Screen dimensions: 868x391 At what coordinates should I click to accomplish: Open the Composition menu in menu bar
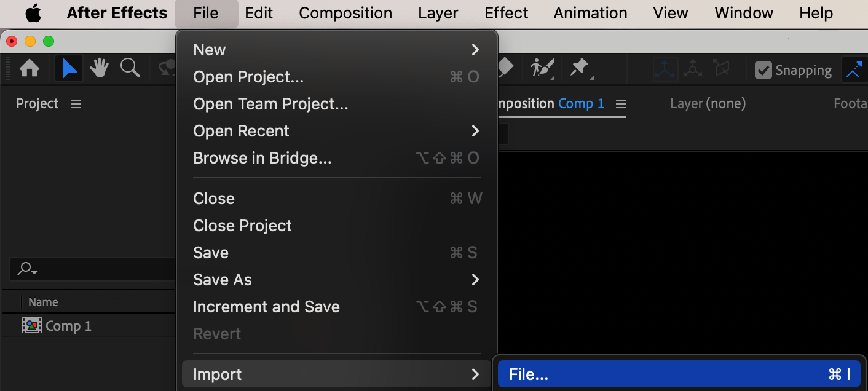(x=345, y=13)
